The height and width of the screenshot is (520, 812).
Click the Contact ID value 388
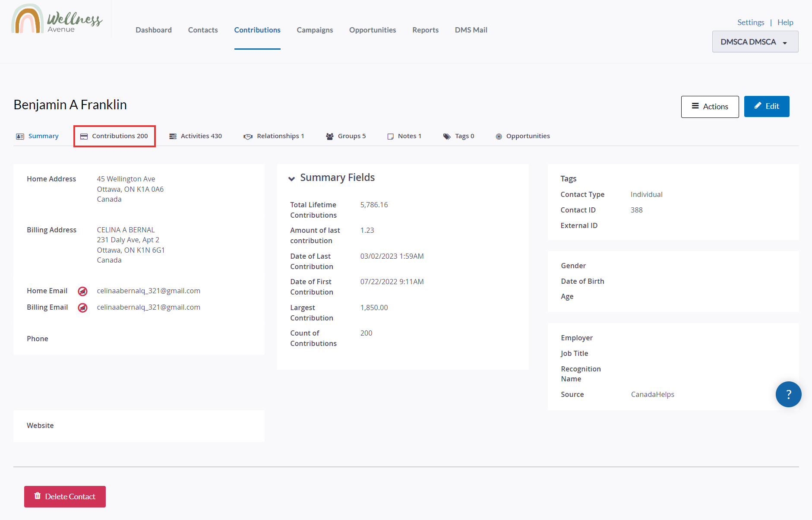[637, 210]
